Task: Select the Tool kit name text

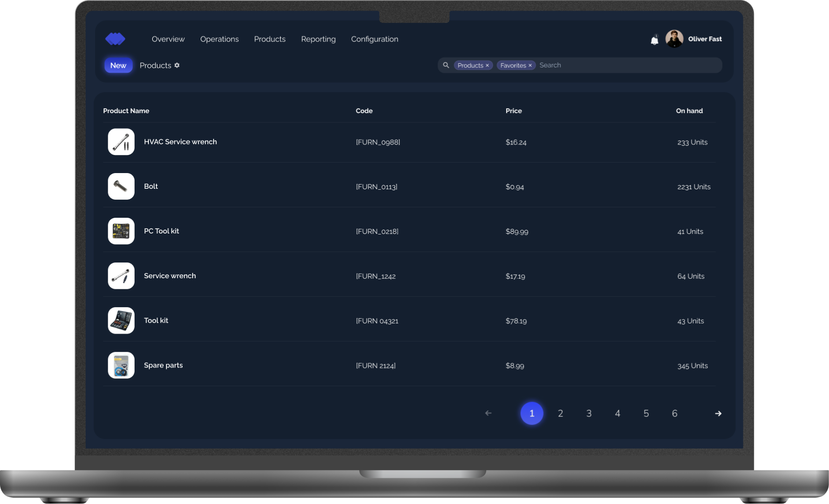Action: (156, 320)
